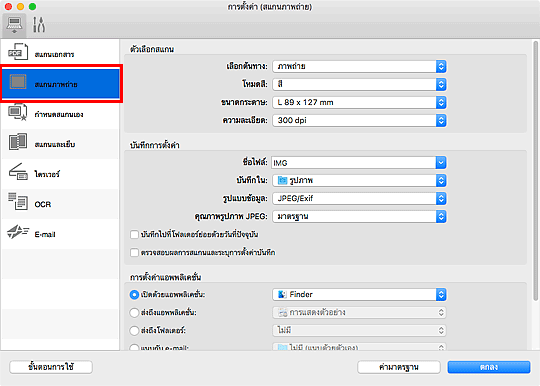Open the ขนาดกระดาษ paper size dropdown
Image resolution: width=540 pixels, height=386 pixels.
359,102
